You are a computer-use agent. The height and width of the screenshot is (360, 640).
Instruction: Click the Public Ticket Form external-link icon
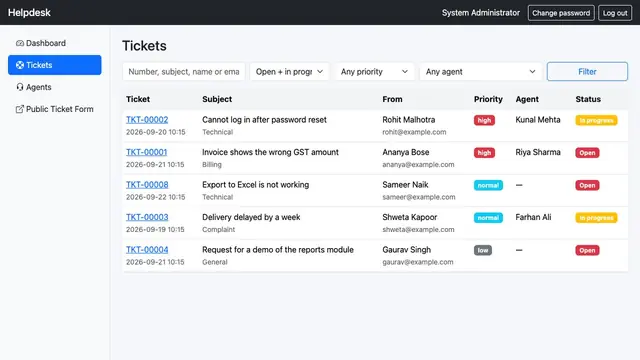(x=20, y=109)
